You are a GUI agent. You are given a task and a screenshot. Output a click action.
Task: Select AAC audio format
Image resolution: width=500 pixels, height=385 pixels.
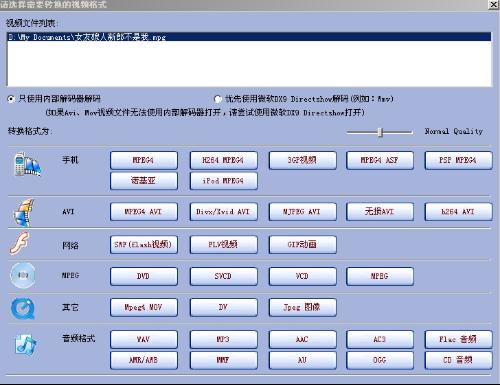pyautogui.click(x=302, y=339)
